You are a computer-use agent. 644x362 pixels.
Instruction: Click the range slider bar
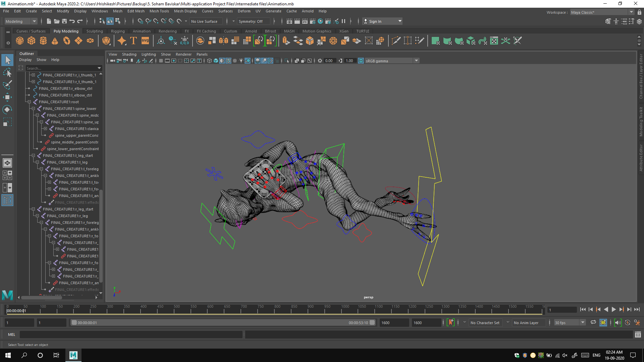pyautogui.click(x=223, y=322)
